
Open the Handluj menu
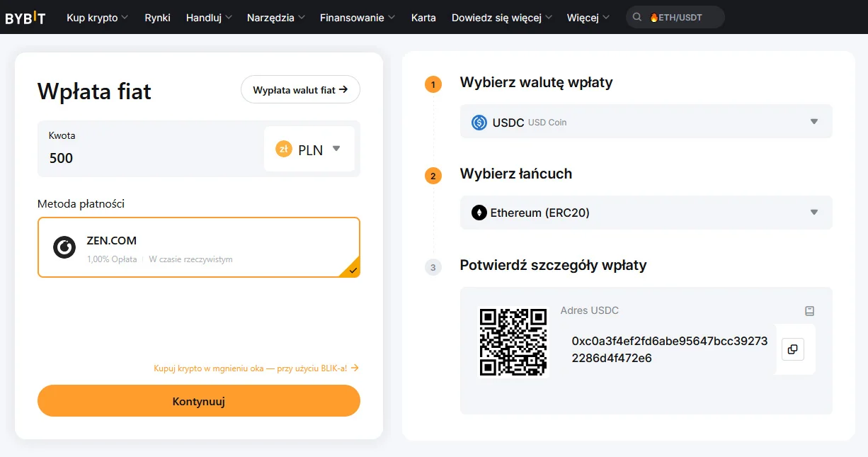[209, 18]
